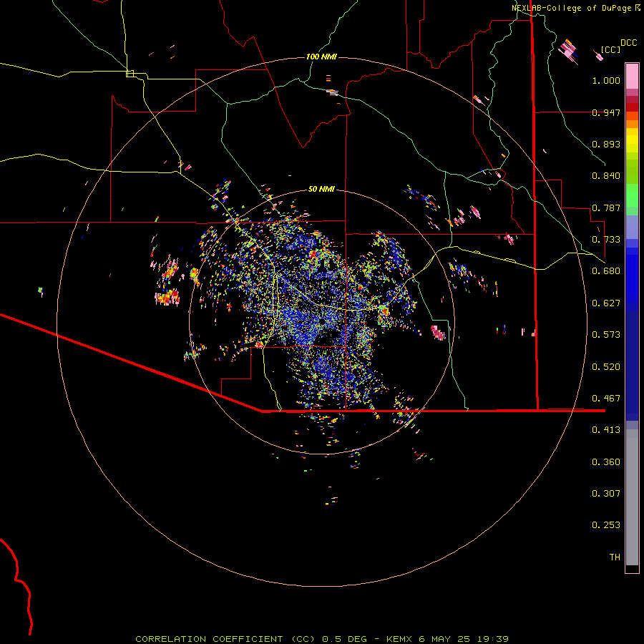
Task: Click the "DCC" legend title
Action: tap(628, 43)
